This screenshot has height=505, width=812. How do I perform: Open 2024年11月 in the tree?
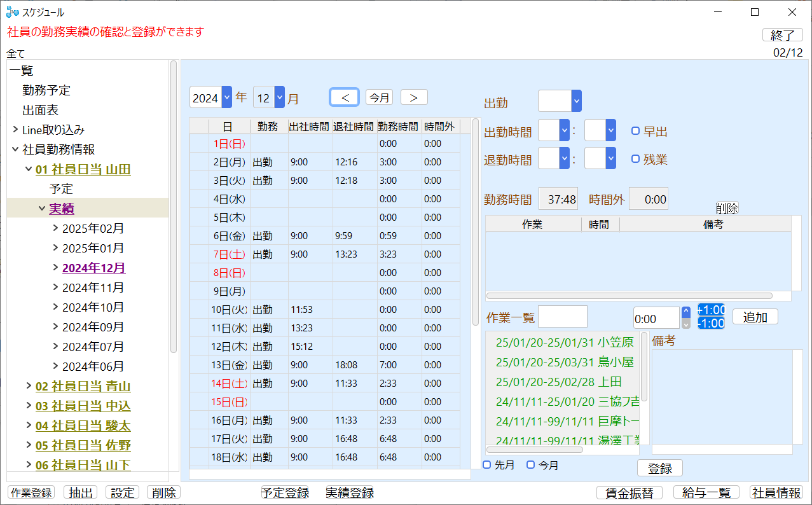click(93, 287)
